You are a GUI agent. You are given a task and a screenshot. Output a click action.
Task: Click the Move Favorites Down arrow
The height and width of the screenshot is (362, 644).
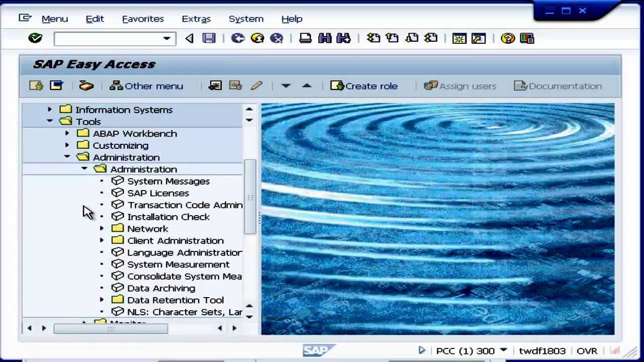[x=286, y=86]
